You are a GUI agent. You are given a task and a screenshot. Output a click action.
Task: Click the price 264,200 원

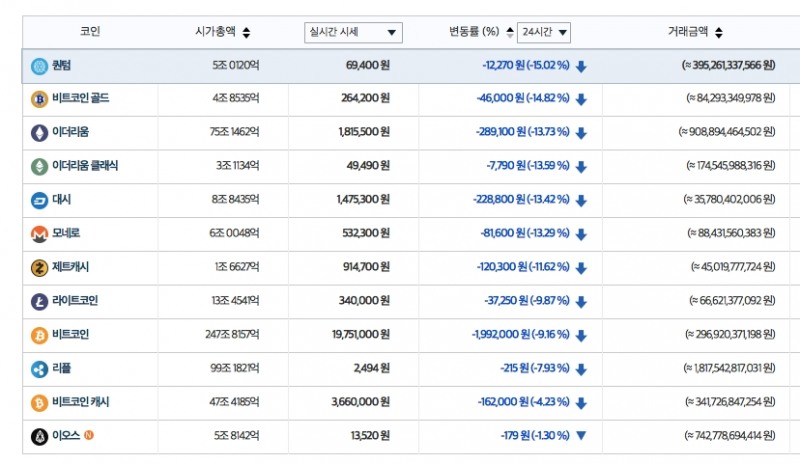click(365, 98)
